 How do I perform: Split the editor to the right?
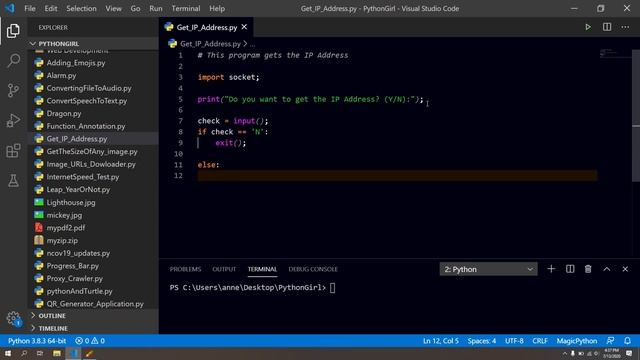tap(607, 27)
